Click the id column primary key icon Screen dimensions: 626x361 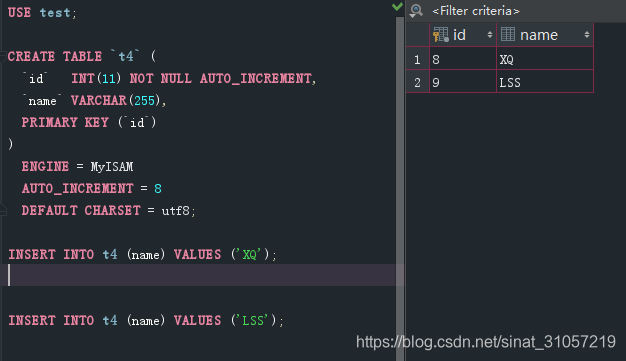[441, 35]
